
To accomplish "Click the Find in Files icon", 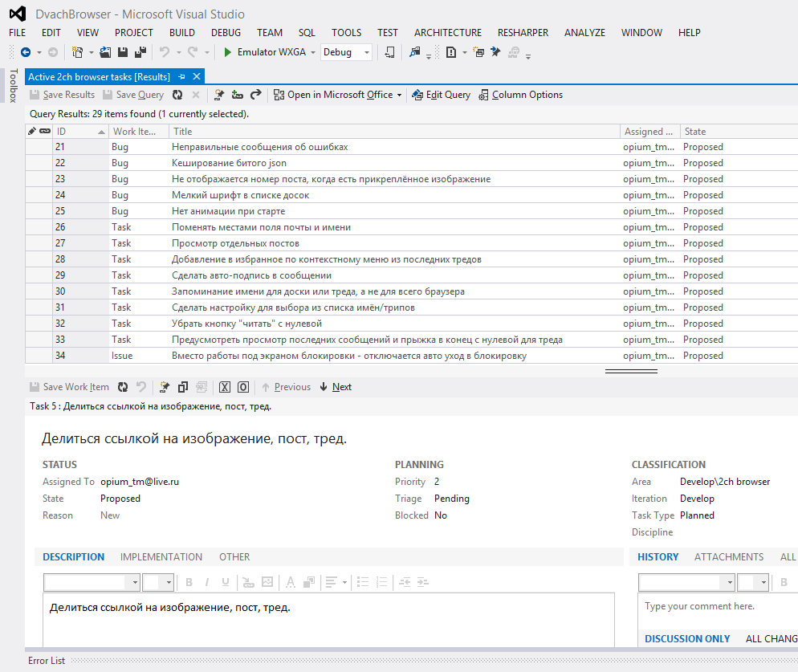I will tap(415, 52).
